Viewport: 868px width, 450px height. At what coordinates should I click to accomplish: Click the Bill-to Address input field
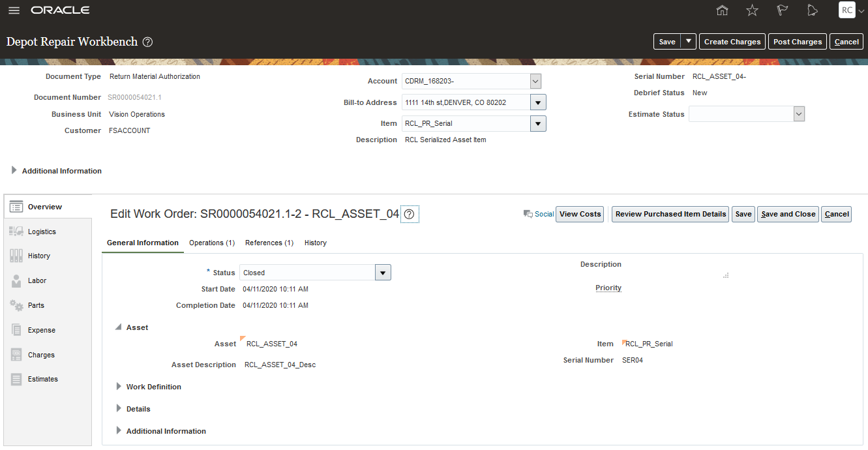point(466,102)
